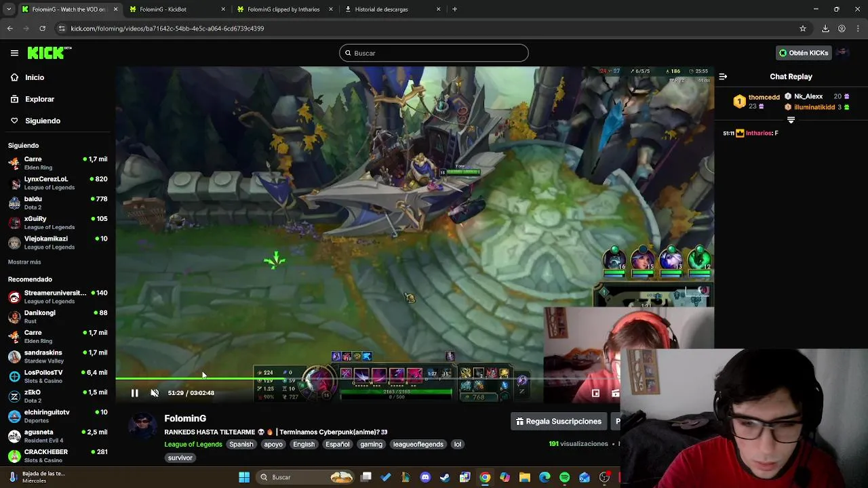Image resolution: width=868 pixels, height=488 pixels.
Task: Open zEkO Dota 2 channel
Action: tap(58, 396)
